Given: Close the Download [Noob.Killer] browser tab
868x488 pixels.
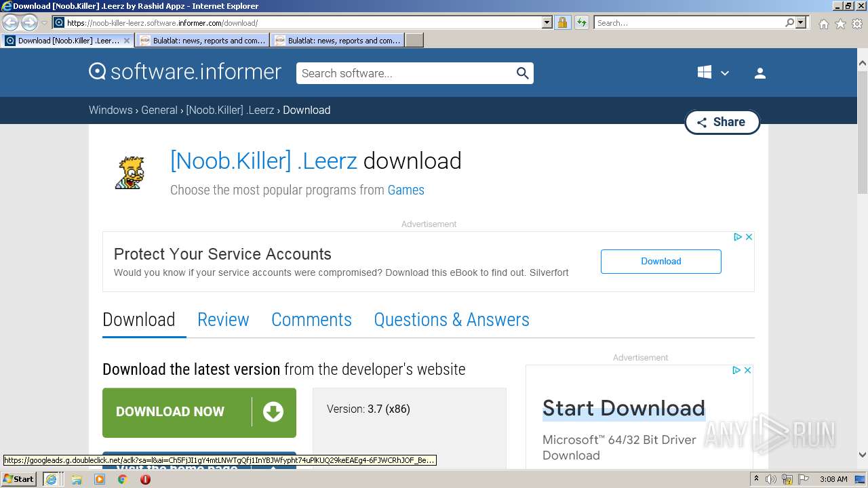Looking at the screenshot, I should click(x=126, y=41).
